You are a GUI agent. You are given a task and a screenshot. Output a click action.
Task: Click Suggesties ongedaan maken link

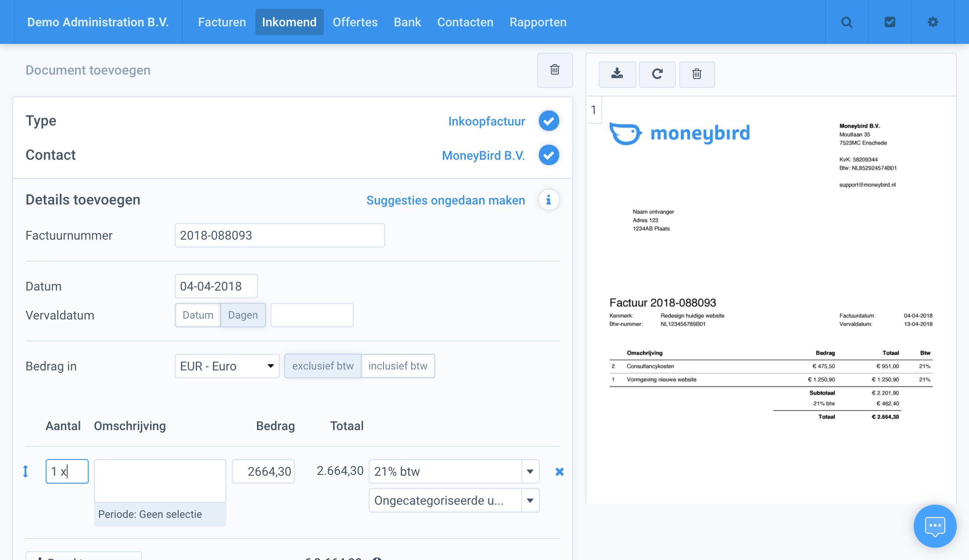tap(445, 200)
